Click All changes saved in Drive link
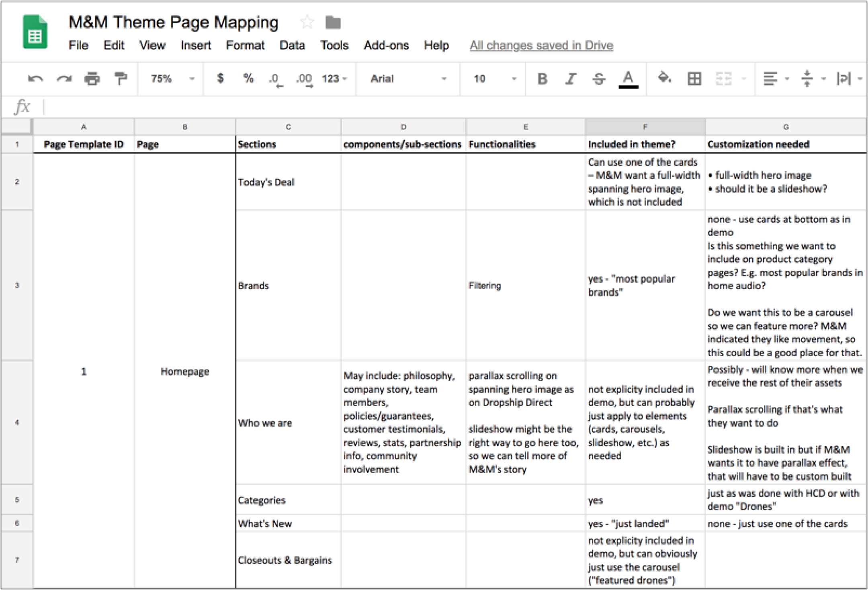This screenshot has width=868, height=590. click(x=541, y=45)
